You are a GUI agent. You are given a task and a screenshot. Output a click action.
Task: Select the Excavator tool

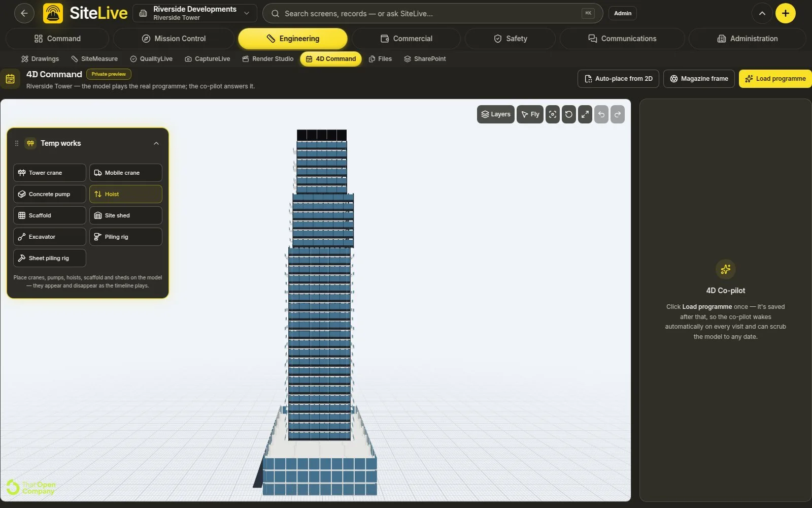pyautogui.click(x=50, y=237)
